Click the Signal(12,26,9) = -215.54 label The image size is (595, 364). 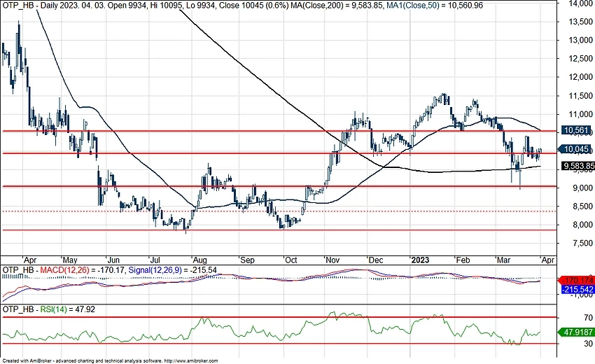click(173, 270)
